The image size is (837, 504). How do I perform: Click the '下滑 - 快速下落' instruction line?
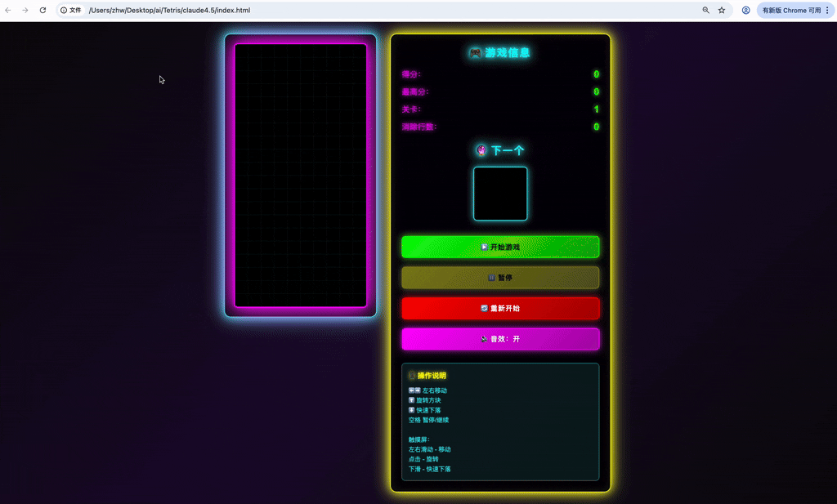point(430,469)
